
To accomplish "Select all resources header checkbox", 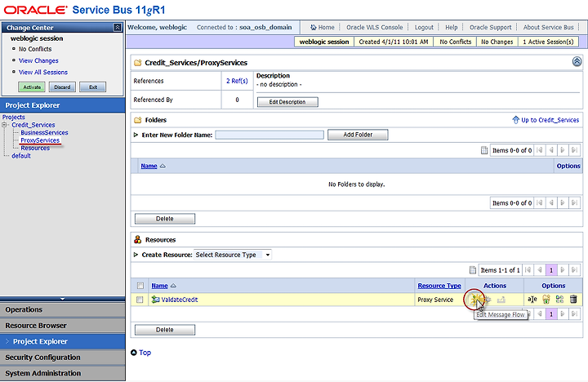I will point(140,286).
